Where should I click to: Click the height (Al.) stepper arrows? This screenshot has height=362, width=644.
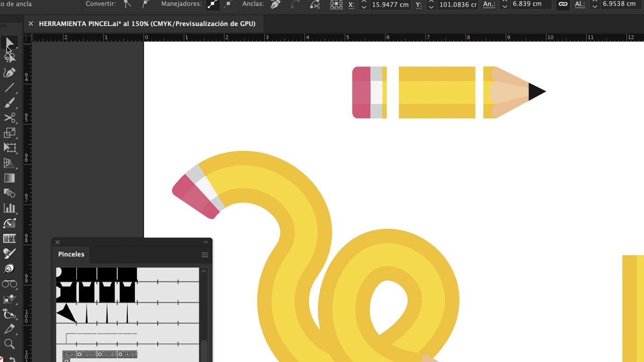(595, 5)
